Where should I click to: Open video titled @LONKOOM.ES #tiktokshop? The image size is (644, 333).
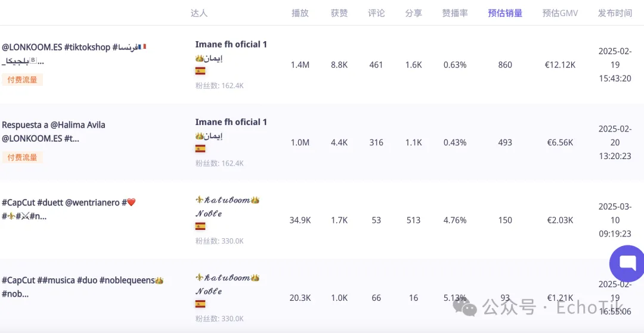75,54
